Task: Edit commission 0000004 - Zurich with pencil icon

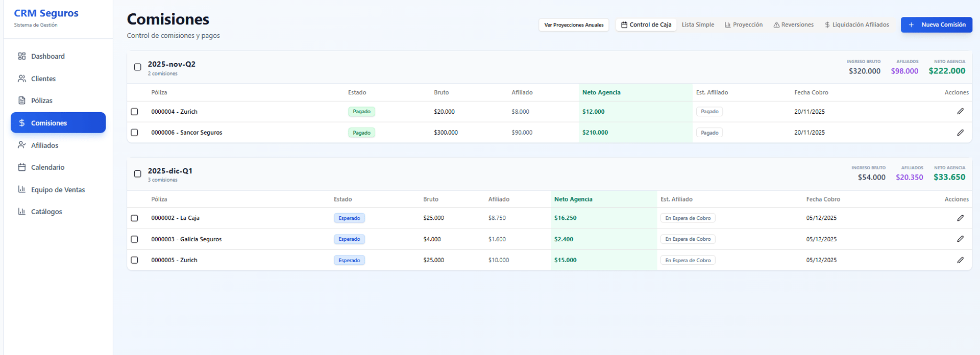Action: pyautogui.click(x=960, y=111)
